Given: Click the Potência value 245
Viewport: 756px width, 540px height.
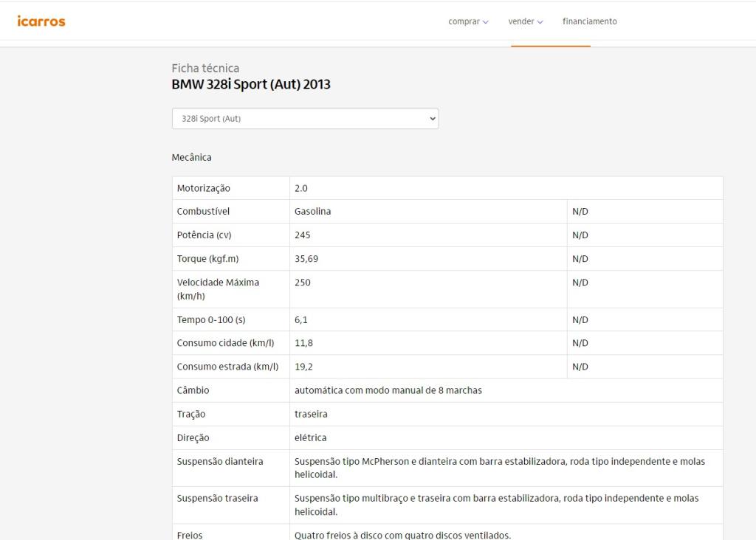Looking at the screenshot, I should [303, 235].
